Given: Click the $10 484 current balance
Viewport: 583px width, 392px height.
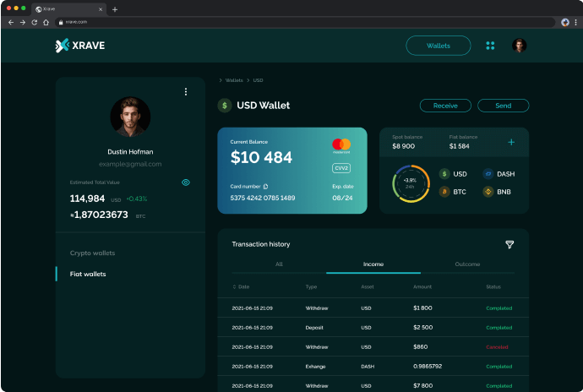Looking at the screenshot, I should click(261, 157).
